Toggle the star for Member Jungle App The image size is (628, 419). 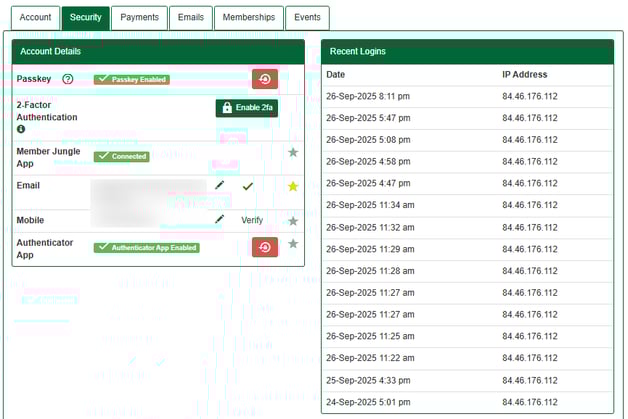click(293, 153)
